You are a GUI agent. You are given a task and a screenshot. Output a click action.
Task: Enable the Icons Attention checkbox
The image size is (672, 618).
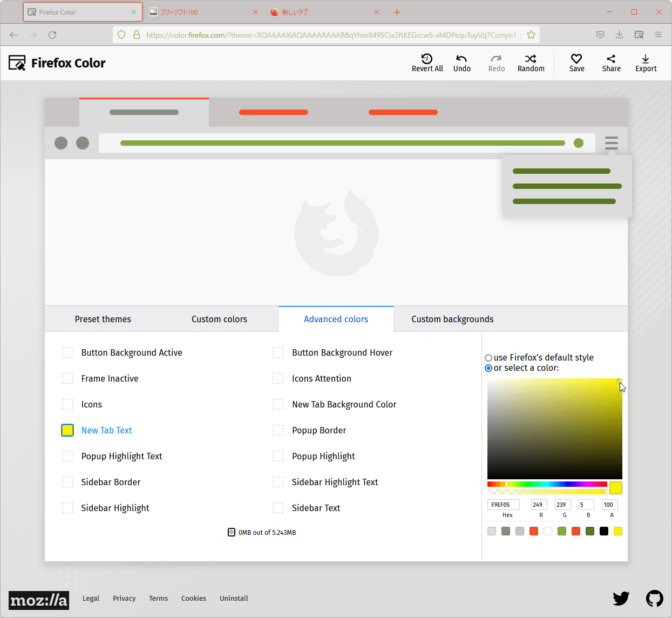point(278,378)
